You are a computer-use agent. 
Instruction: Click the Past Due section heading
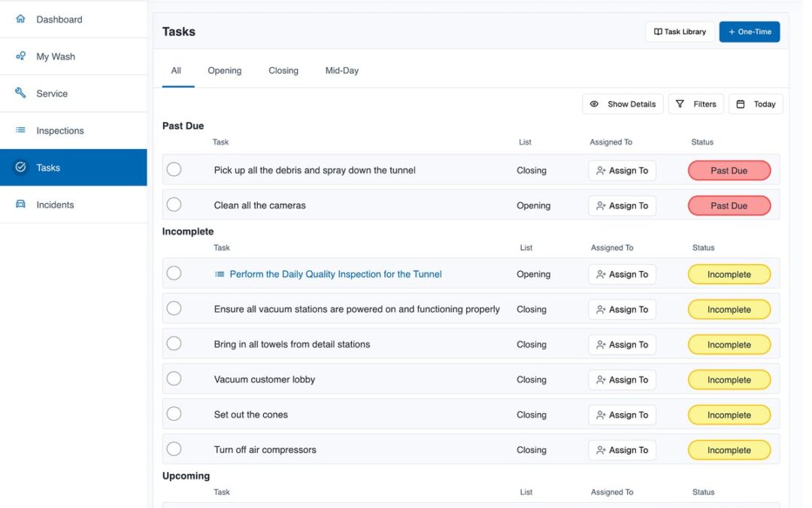click(x=183, y=126)
